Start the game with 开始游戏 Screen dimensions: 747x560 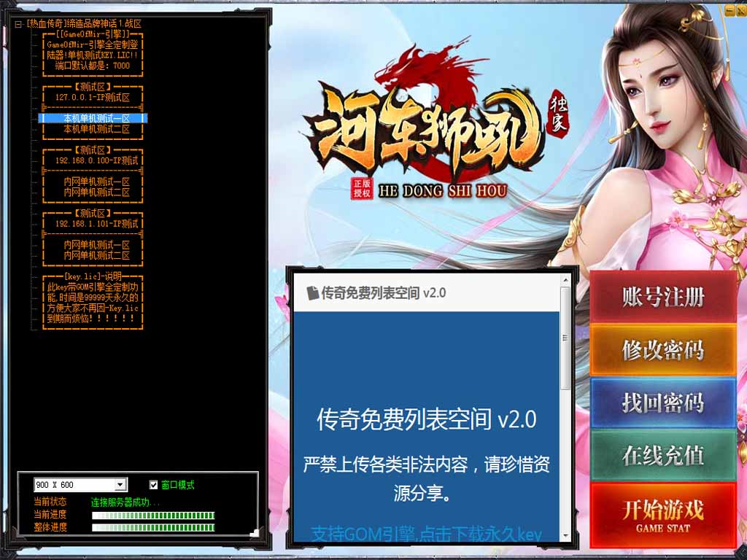662,515
